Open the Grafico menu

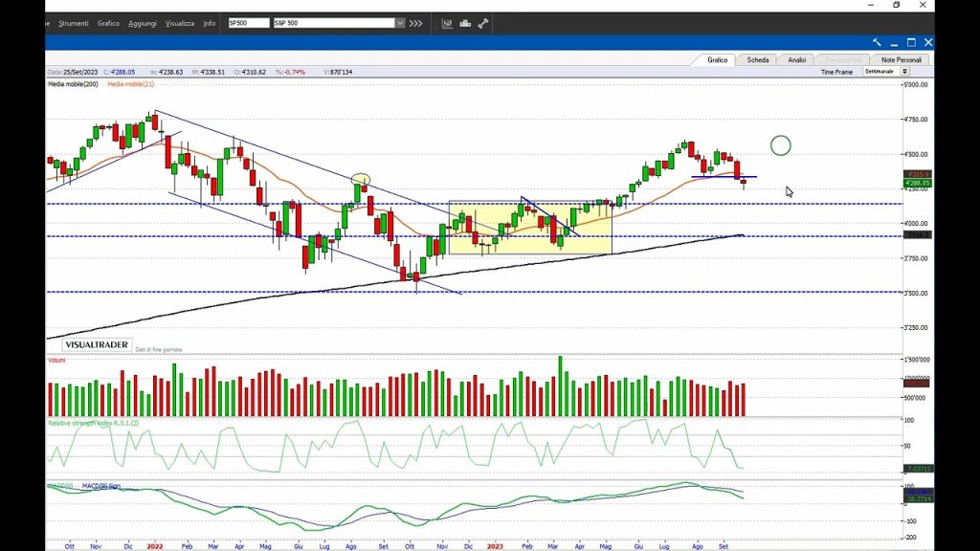[108, 23]
